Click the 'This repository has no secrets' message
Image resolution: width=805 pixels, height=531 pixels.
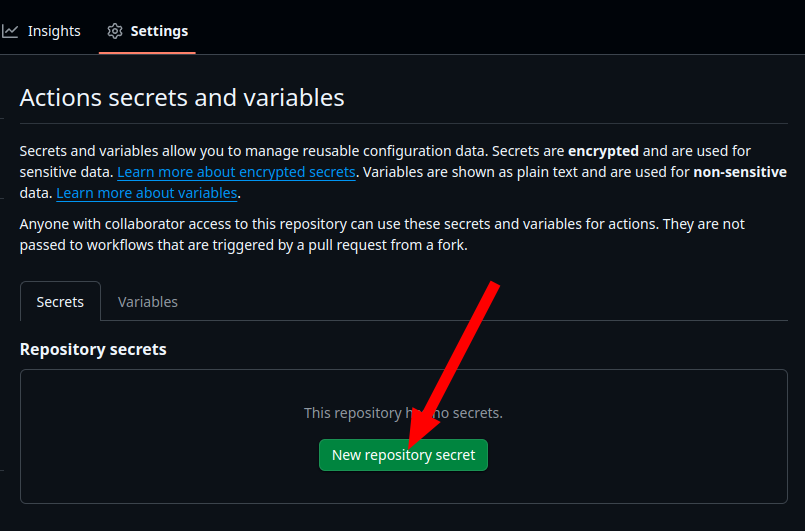pyautogui.click(x=403, y=413)
